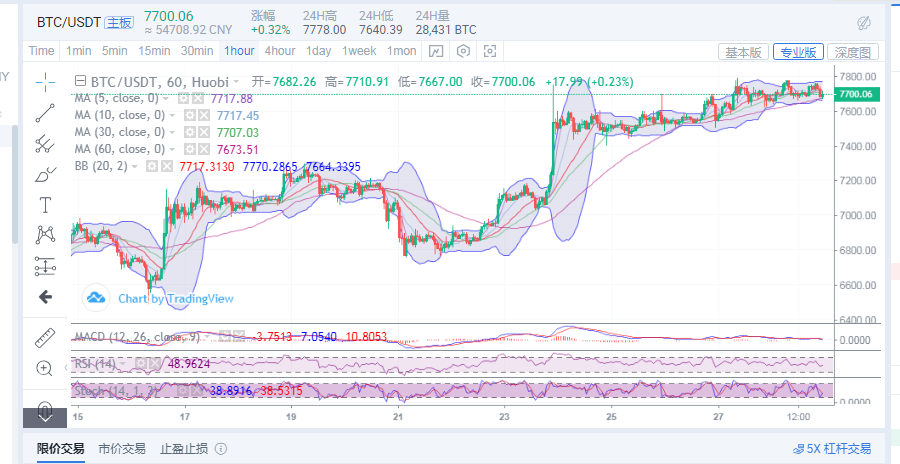Open Stoch indicator settings gear
This screenshot has width=900, height=464.
(183, 391)
